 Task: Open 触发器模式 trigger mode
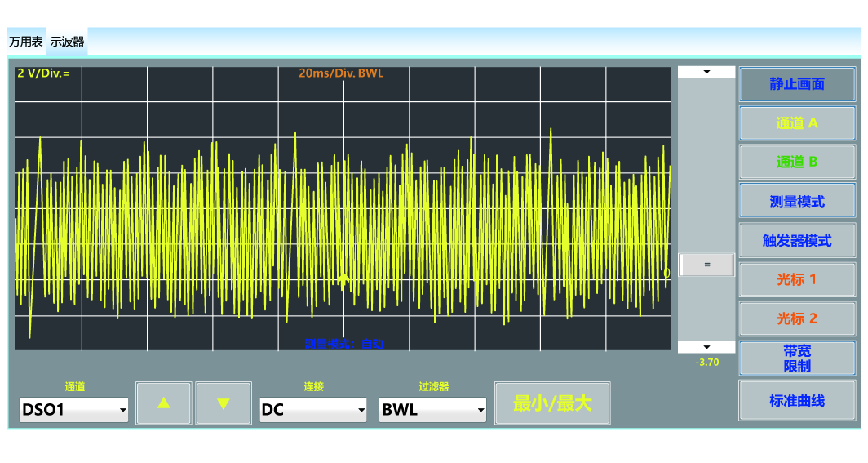(x=797, y=240)
